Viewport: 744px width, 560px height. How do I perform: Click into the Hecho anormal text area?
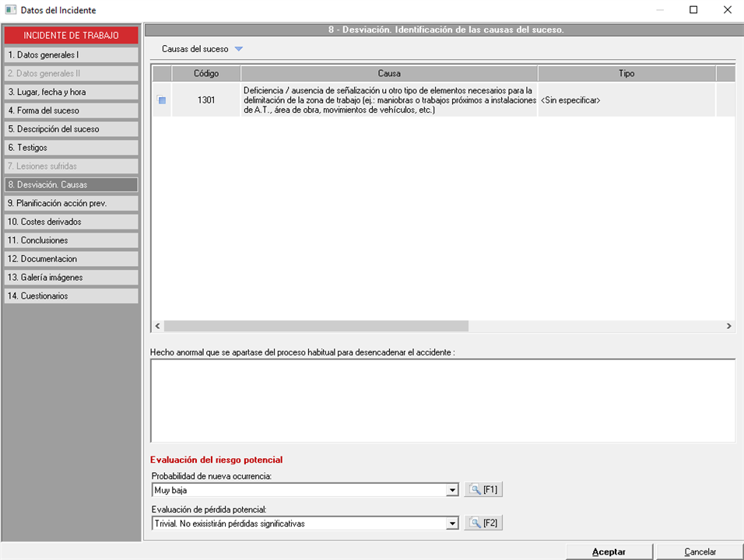(442, 400)
